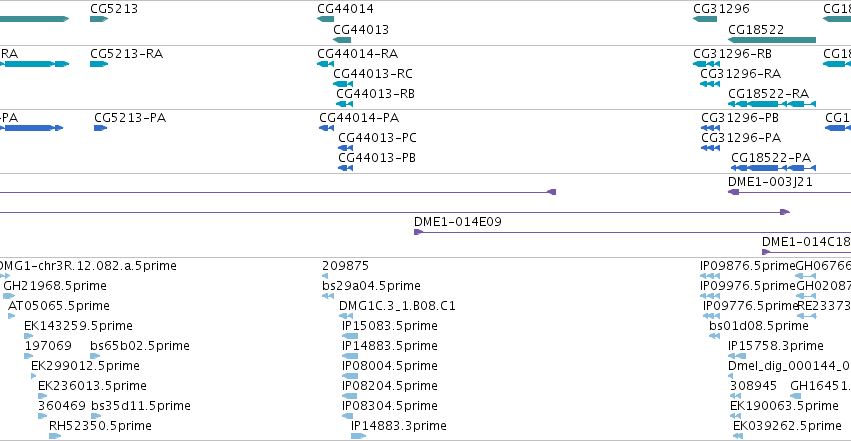851x441 pixels.
Task: Click the CG18522-RA transcript label
Action: coord(768,94)
